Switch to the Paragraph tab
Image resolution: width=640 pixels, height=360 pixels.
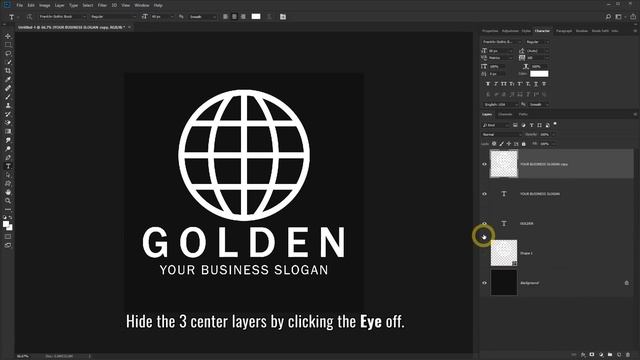564,31
